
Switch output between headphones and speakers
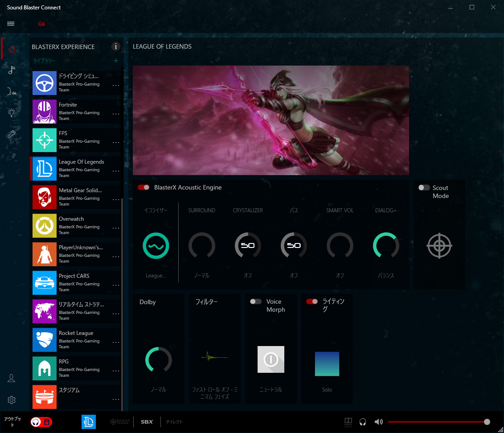click(41, 422)
